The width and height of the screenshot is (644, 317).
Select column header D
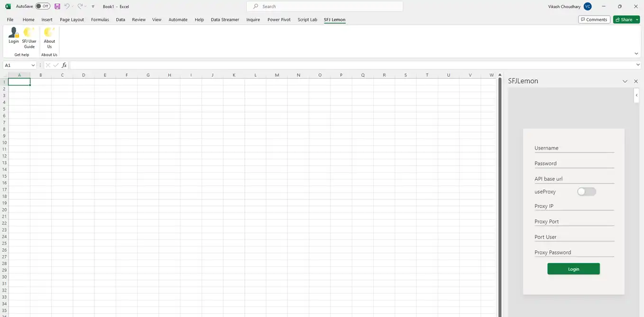click(83, 75)
